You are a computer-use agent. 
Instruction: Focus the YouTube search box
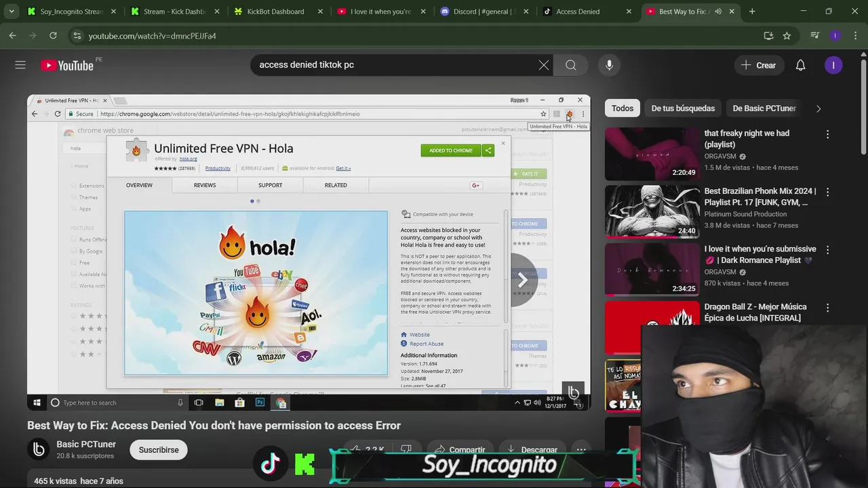tap(393, 65)
